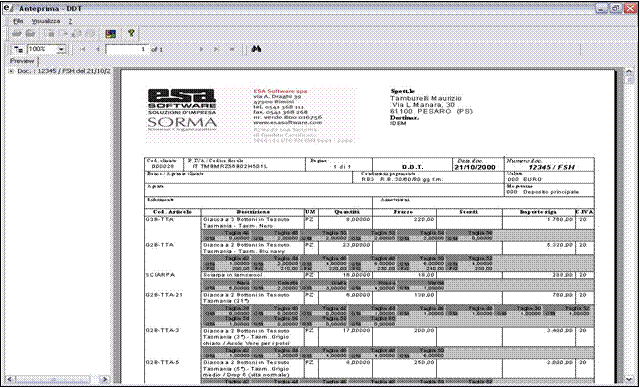Go to previous page arrow button
This screenshot has width=640, height=388.
[97, 49]
